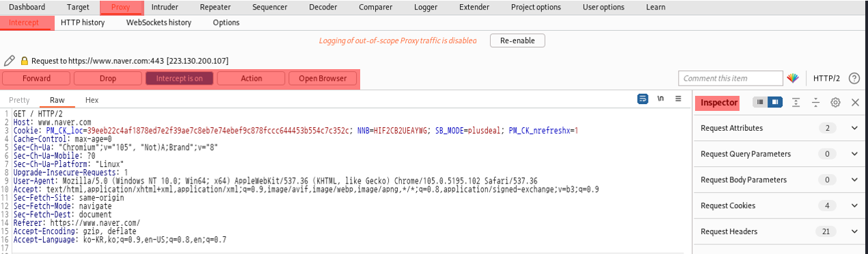Image resolution: width=868 pixels, height=254 pixels.
Task: Click the pencil edit icon beside the request target
Action: point(9,60)
